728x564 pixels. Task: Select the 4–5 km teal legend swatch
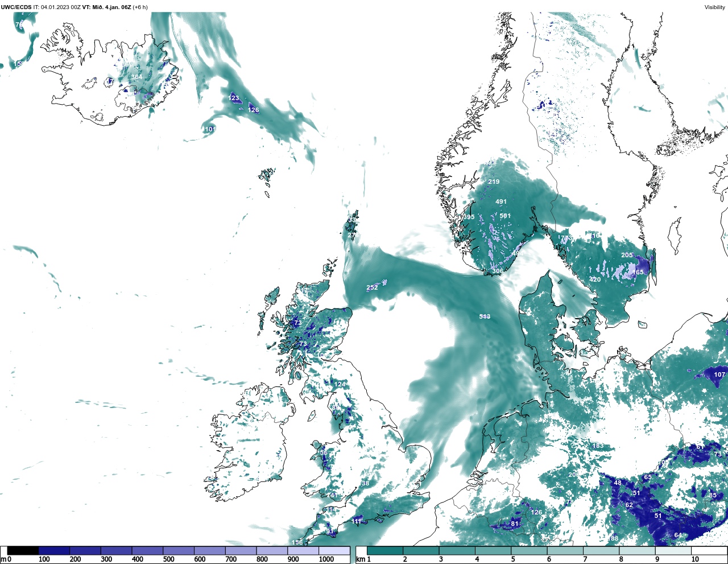coord(493,551)
